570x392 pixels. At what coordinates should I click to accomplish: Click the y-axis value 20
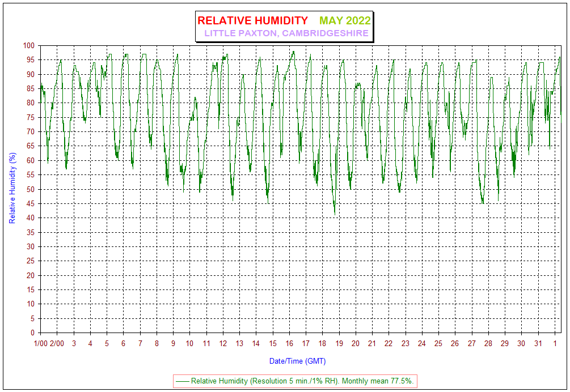(x=31, y=275)
